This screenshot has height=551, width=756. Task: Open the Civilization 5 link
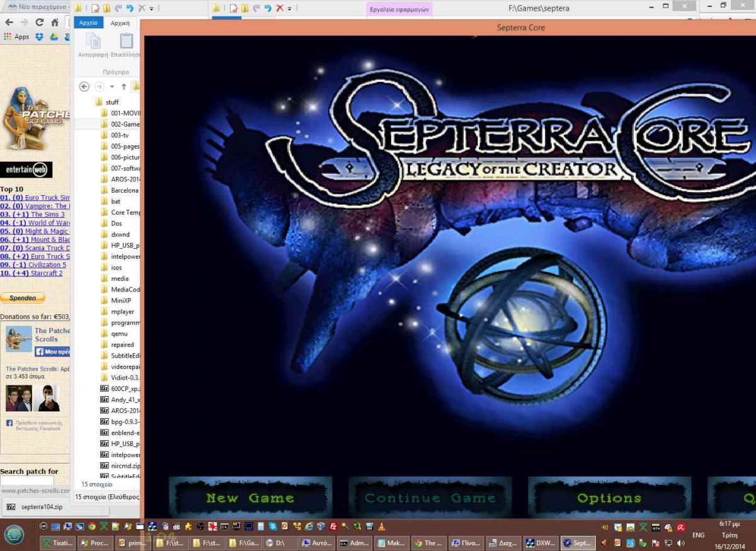point(47,264)
